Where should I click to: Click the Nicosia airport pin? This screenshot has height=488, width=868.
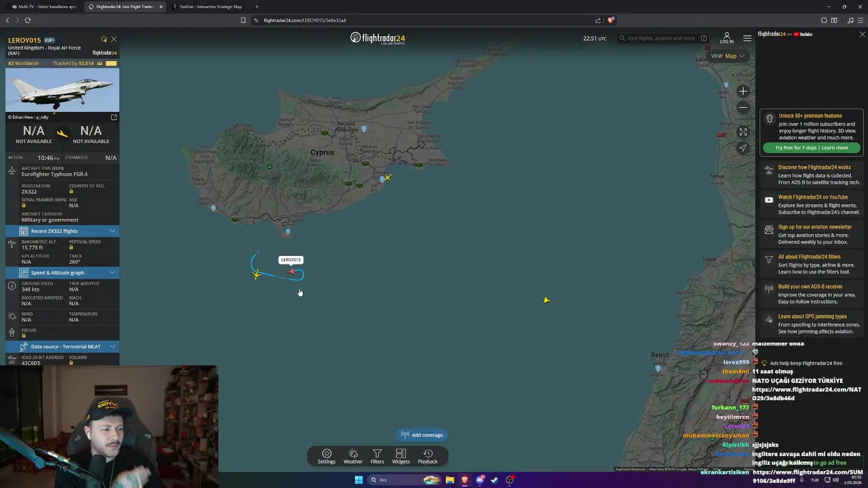(364, 128)
